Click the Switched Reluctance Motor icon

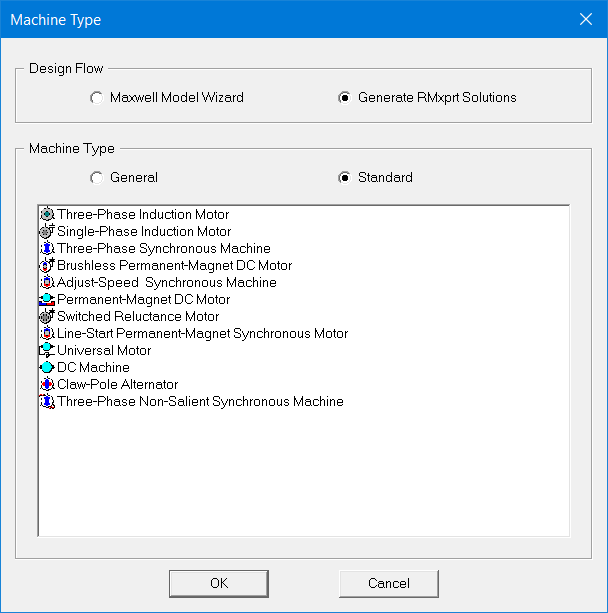pos(47,316)
